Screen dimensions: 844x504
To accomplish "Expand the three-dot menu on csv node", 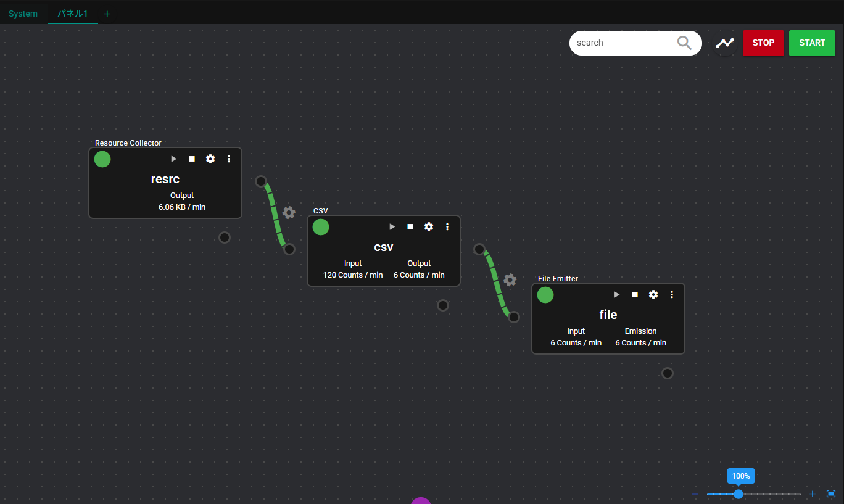I will click(x=447, y=227).
